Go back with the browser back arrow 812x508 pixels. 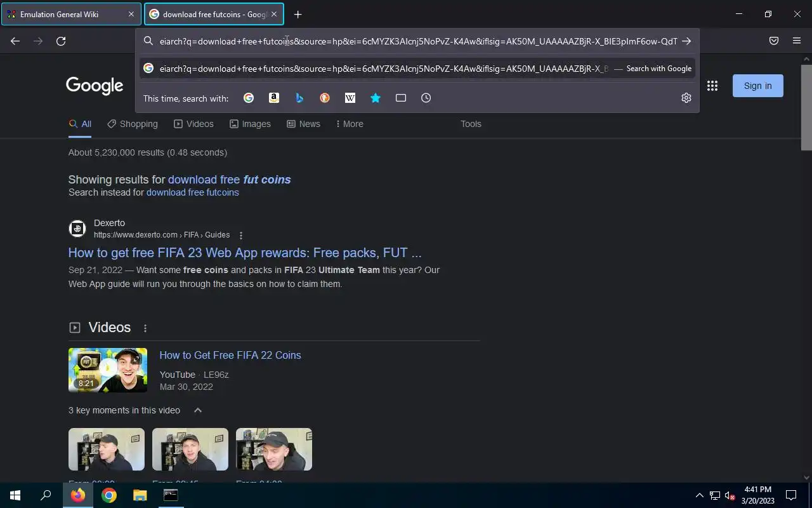[x=15, y=41]
